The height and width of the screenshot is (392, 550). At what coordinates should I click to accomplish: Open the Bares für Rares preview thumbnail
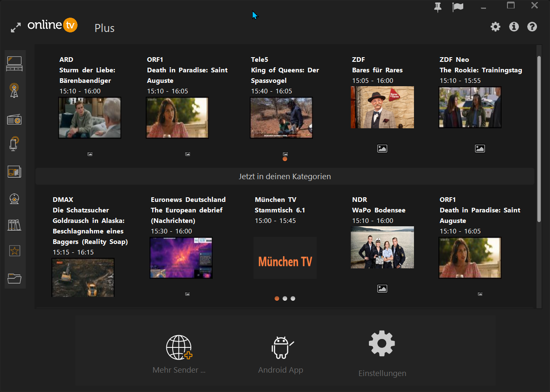[382, 107]
